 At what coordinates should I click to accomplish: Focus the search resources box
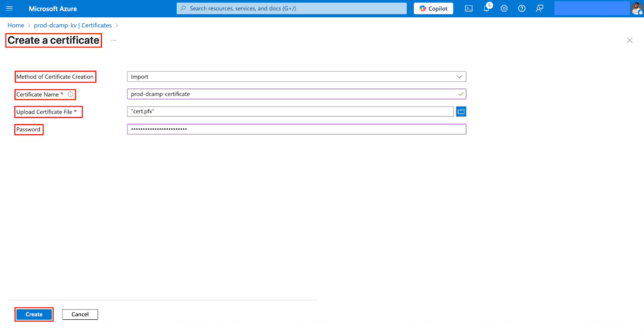[292, 8]
